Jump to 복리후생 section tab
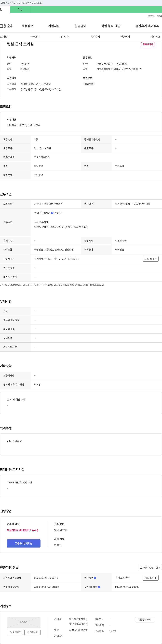The height and width of the screenshot is (644, 162). [95, 36]
